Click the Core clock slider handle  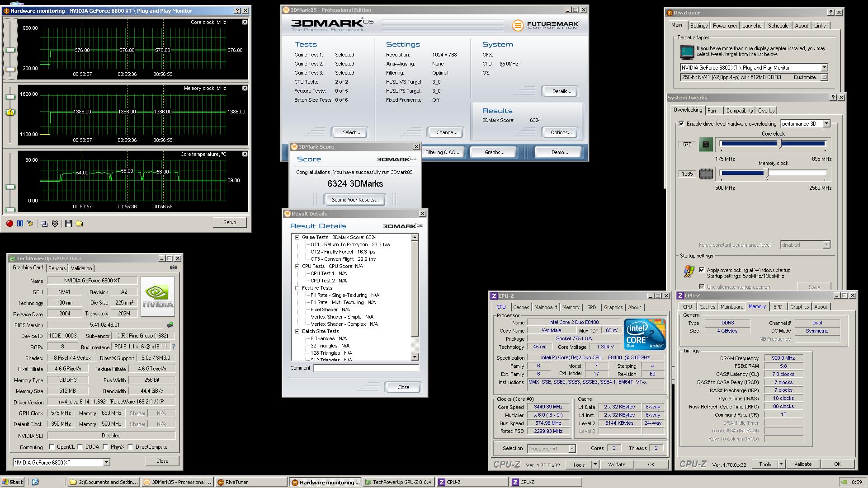click(779, 144)
